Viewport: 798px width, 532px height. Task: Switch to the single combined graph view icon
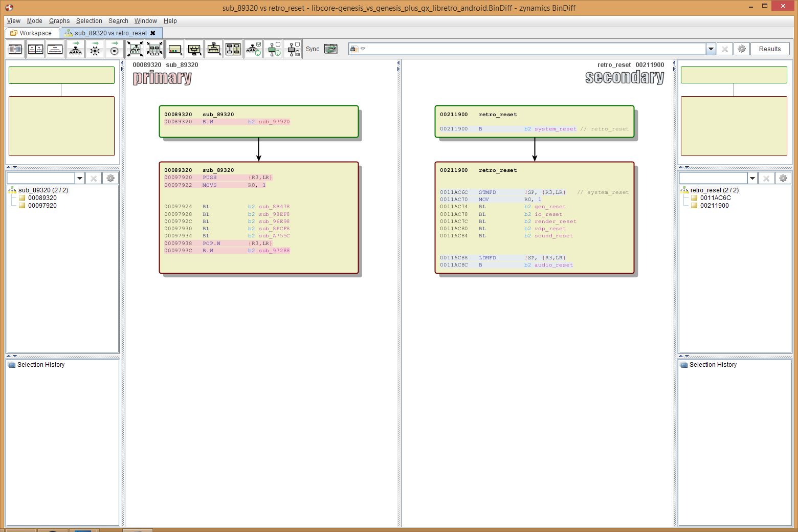tap(15, 49)
